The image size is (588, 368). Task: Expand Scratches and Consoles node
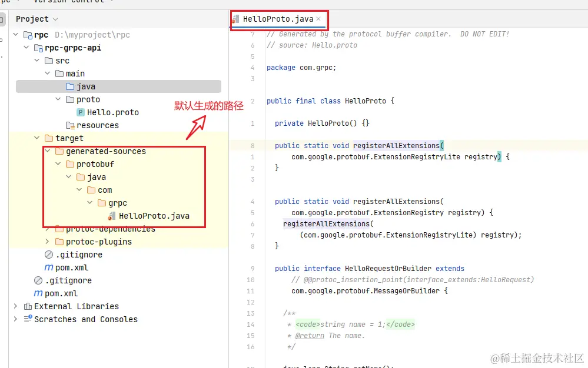(x=15, y=319)
